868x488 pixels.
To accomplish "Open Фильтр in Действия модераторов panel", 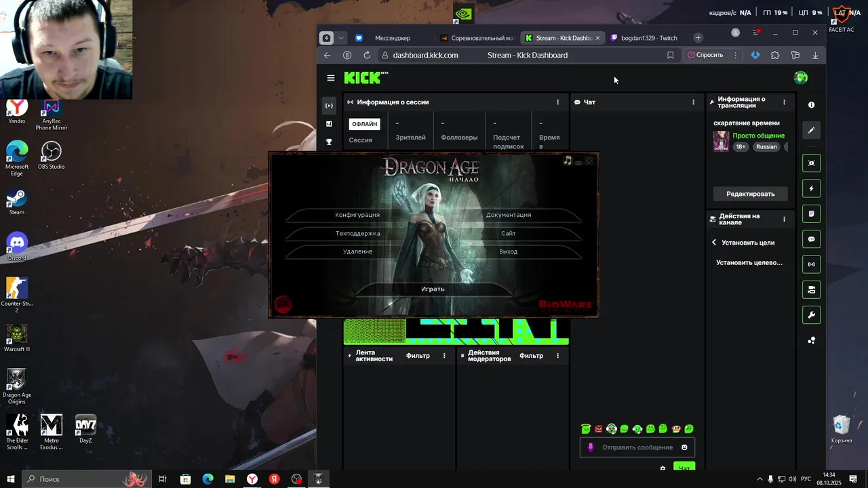I will (x=532, y=355).
